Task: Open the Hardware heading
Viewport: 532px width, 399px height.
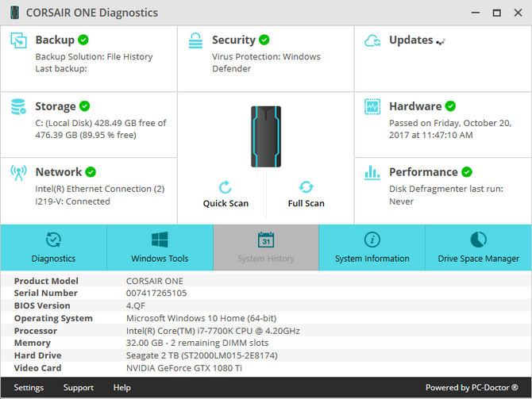Action: click(x=415, y=106)
